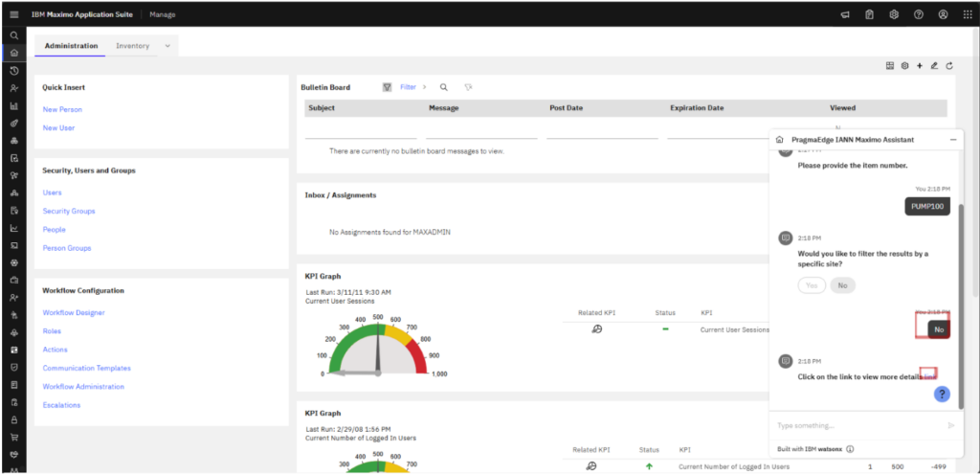
Task: Open the Security Groups link
Action: (x=69, y=212)
